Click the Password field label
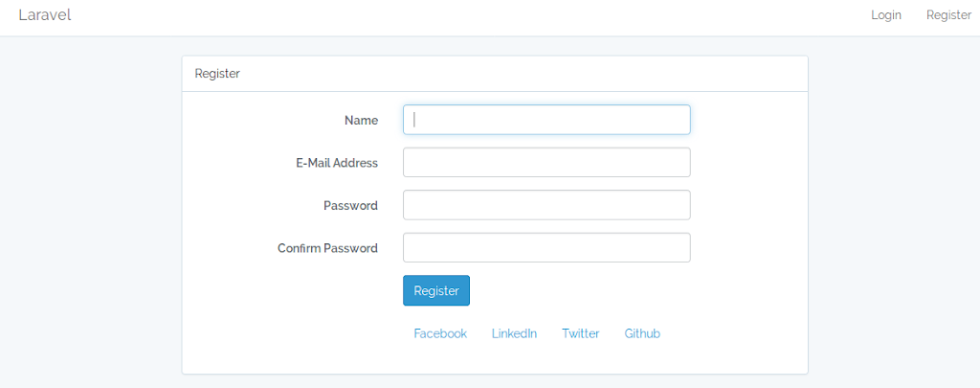 point(350,205)
